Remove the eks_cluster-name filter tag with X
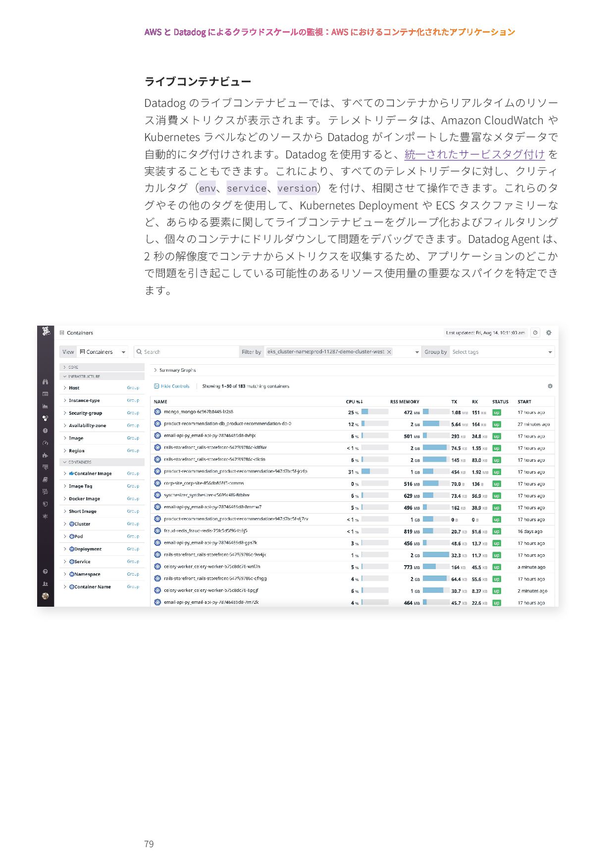This screenshot has width=614, height=868. (x=389, y=352)
